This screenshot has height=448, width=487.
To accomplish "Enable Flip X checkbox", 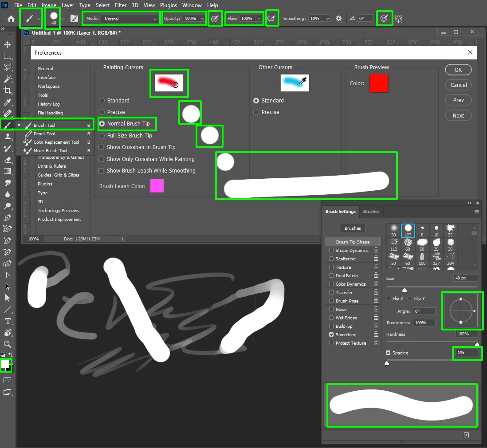I will [x=388, y=298].
